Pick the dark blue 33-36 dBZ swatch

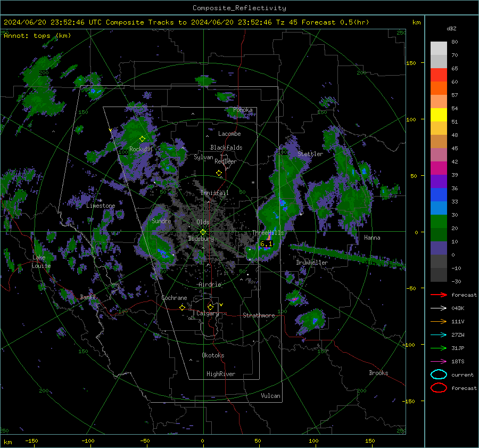[439, 194]
